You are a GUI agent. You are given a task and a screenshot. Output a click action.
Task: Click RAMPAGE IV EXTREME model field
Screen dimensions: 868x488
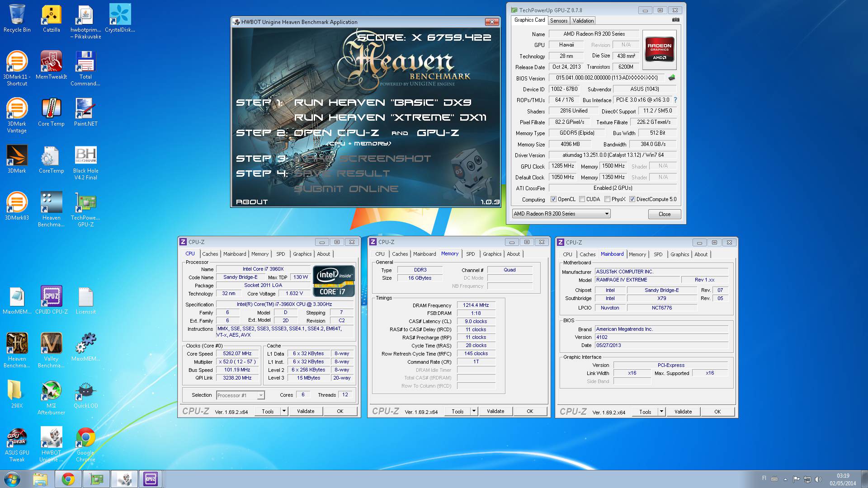click(637, 280)
